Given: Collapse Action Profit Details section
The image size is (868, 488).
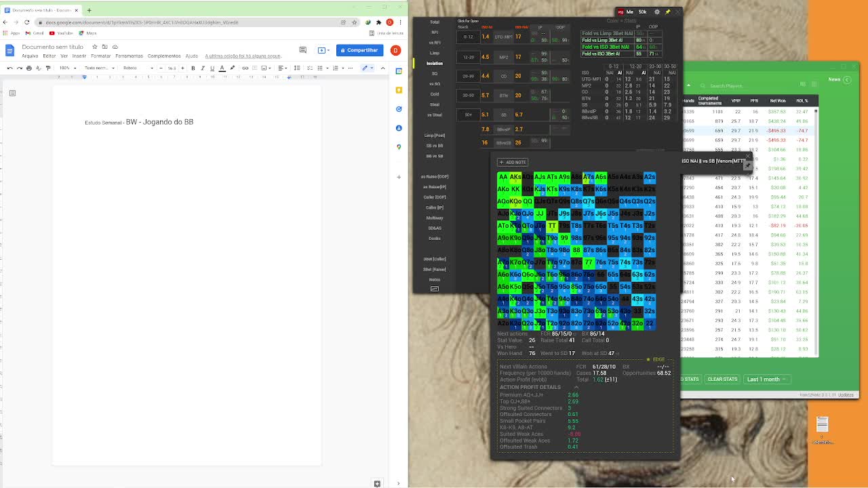Looking at the screenshot, I should click(576, 387).
